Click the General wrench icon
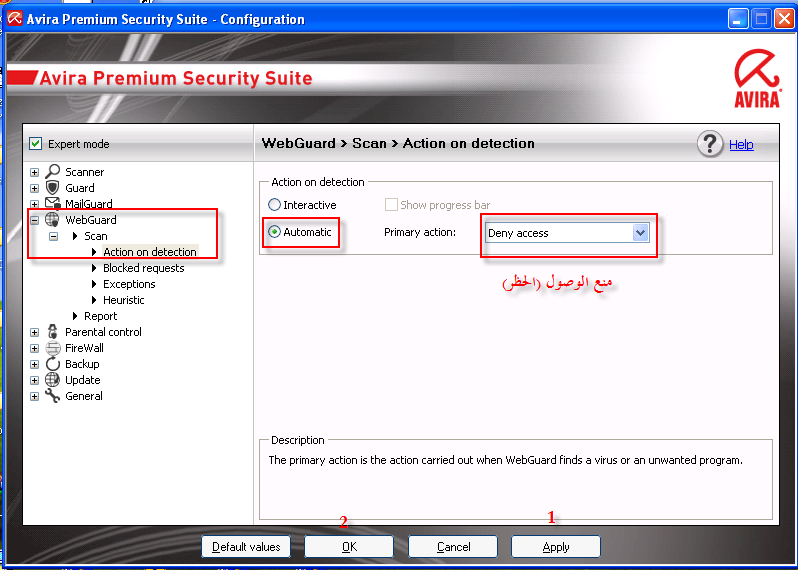Screen dimensions: 798x570 coord(52,396)
